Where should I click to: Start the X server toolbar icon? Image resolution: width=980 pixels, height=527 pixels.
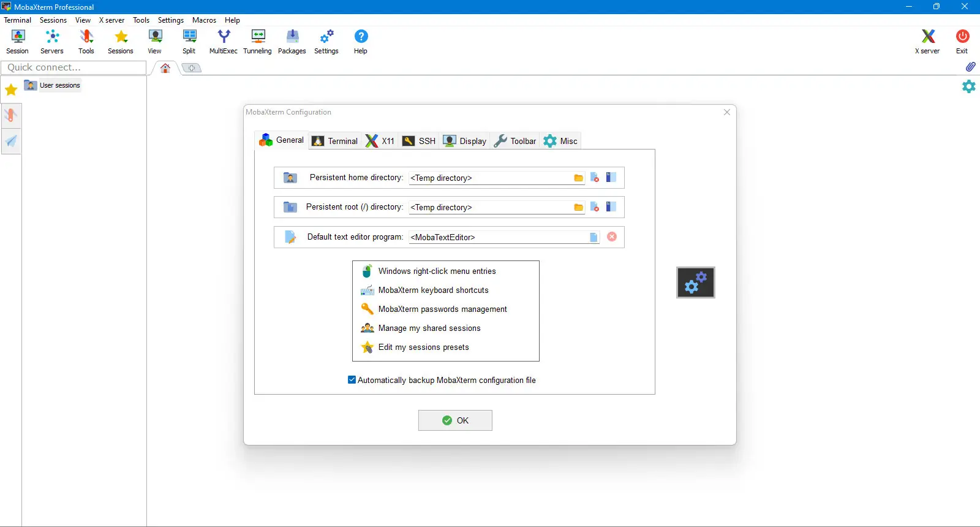[x=927, y=42]
